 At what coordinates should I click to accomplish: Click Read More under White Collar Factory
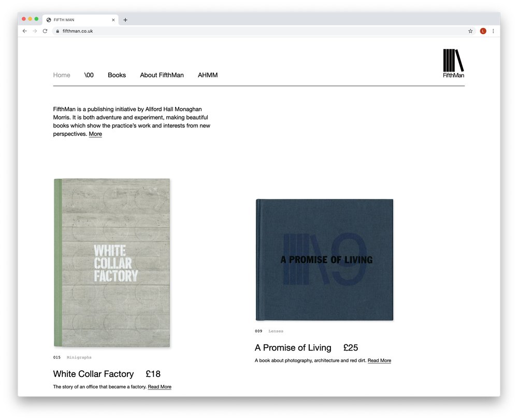(x=160, y=387)
